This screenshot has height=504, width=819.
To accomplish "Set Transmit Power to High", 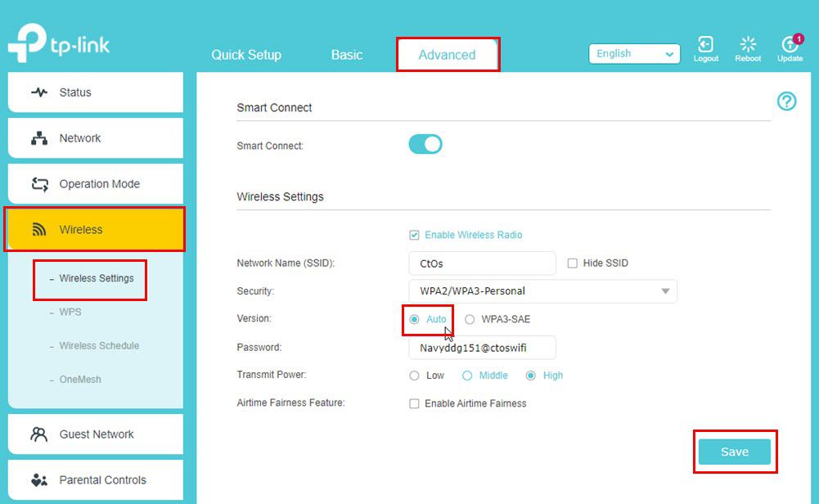I will coord(531,376).
